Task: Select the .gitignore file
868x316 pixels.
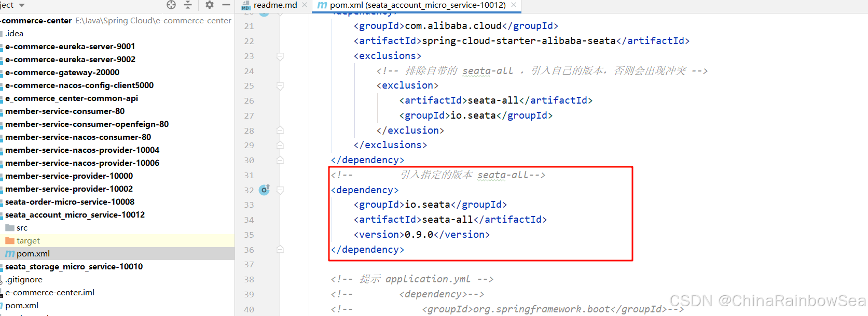Action: point(24,280)
